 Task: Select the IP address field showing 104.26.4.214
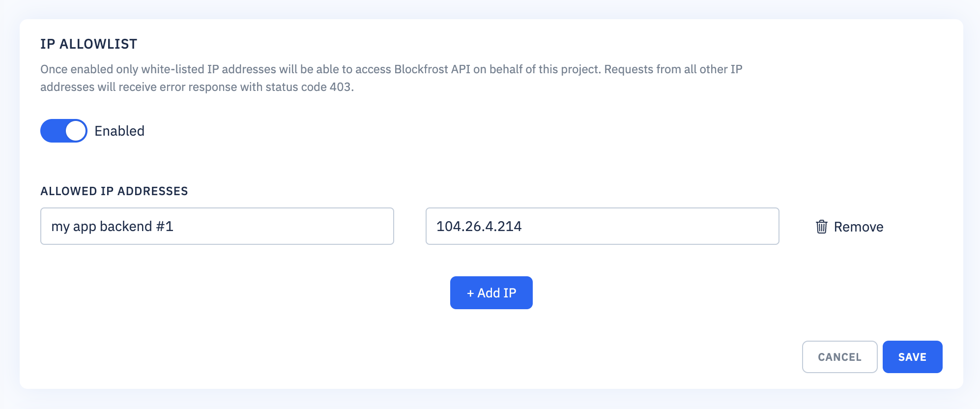click(x=602, y=226)
